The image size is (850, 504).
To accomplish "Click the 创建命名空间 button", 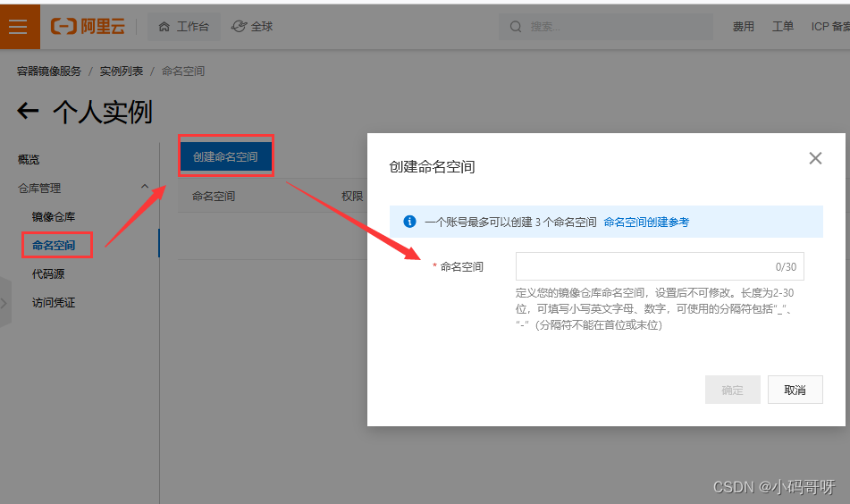I will tap(225, 156).
